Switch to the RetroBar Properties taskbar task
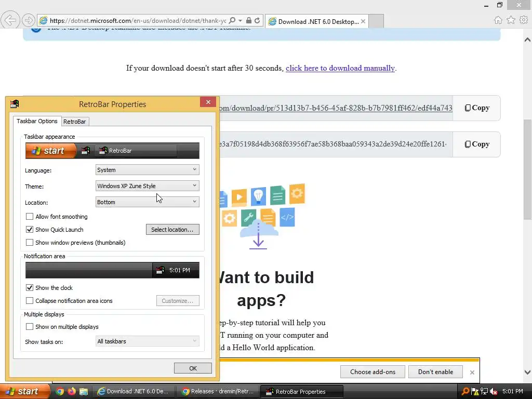Screen dimensions: 532x399 (x=302, y=391)
